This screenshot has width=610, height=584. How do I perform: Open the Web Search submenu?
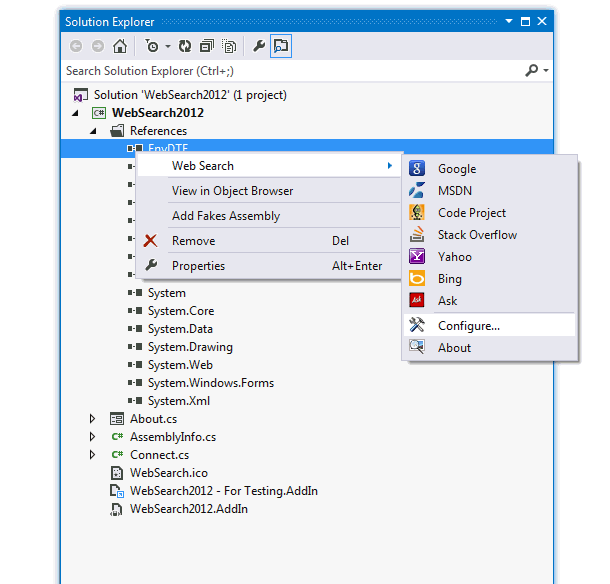268,166
